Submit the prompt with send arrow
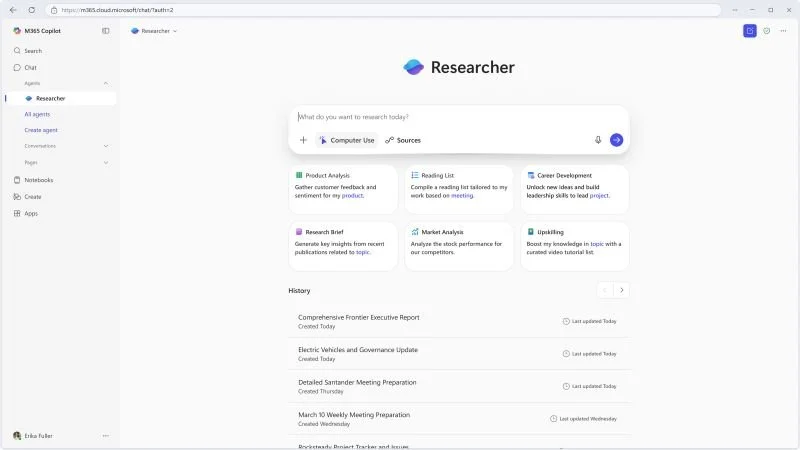 pyautogui.click(x=616, y=140)
